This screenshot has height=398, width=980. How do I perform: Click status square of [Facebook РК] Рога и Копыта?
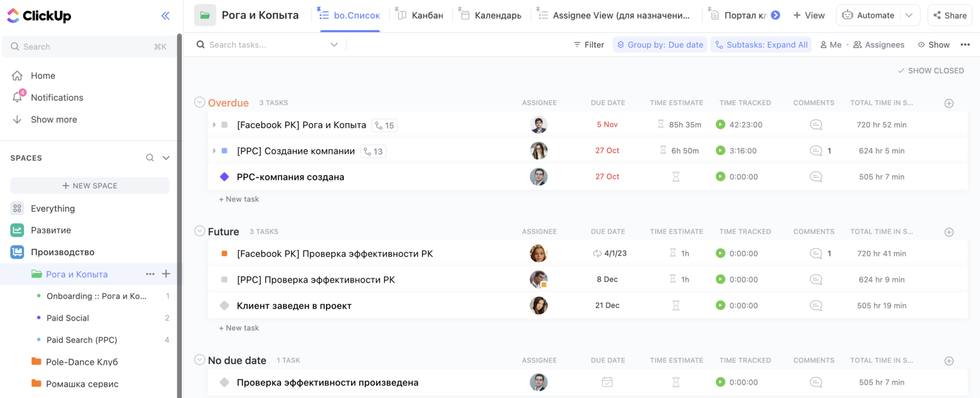click(225, 125)
